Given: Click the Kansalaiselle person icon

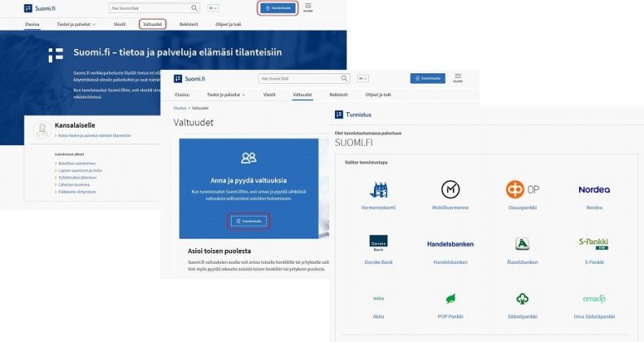Looking at the screenshot, I should pyautogui.click(x=42, y=129).
